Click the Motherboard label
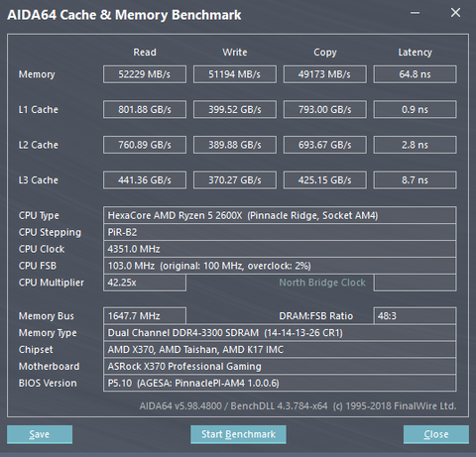This screenshot has height=457, width=476. pos(49,367)
